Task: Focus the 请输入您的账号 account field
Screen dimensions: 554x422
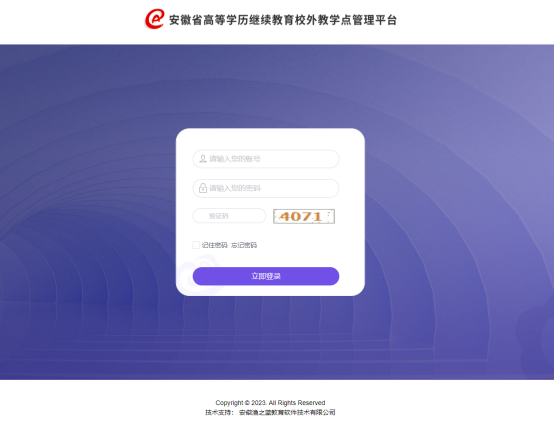Action: (x=266, y=159)
